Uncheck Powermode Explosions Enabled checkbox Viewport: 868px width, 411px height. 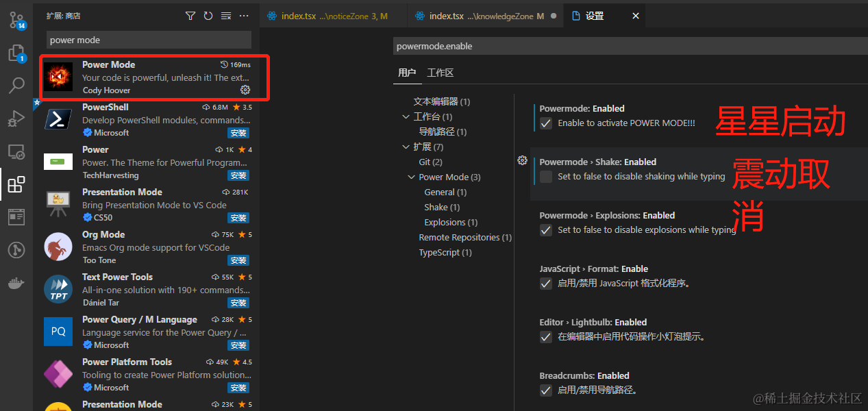coord(546,230)
